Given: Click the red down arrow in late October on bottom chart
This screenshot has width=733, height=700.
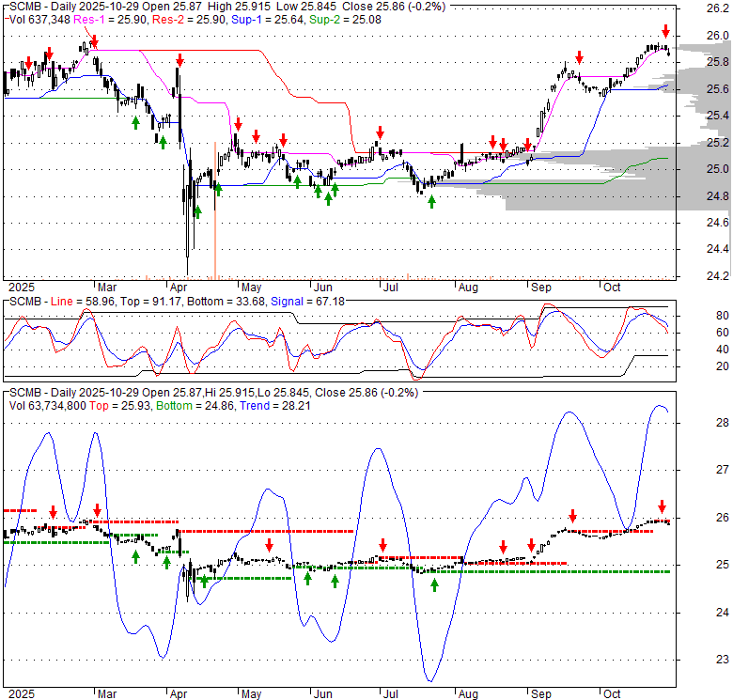Looking at the screenshot, I should (x=661, y=506).
